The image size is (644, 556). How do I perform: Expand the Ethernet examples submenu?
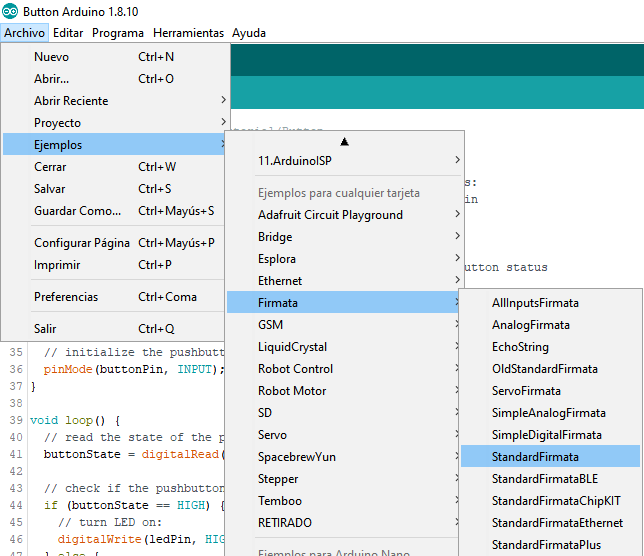(x=344, y=281)
